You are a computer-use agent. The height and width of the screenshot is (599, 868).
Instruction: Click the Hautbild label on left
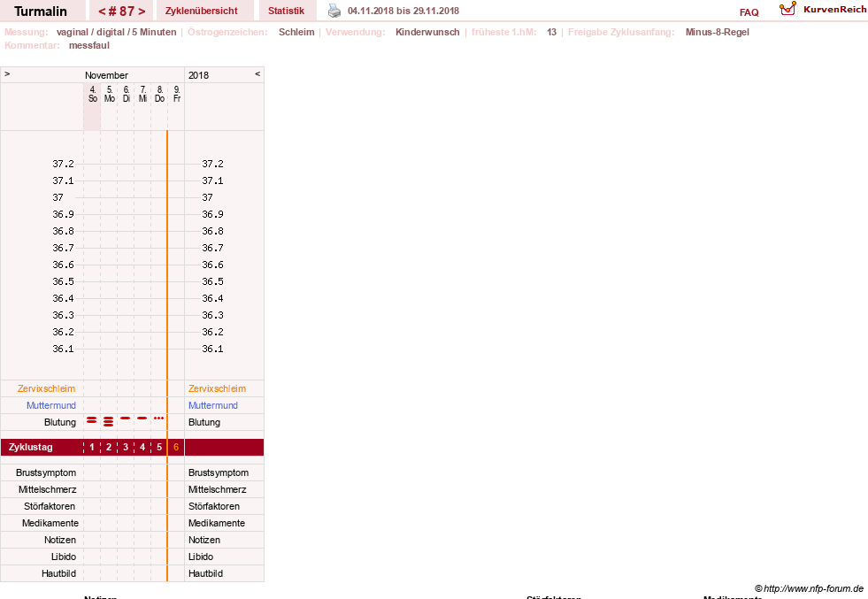[x=58, y=573]
